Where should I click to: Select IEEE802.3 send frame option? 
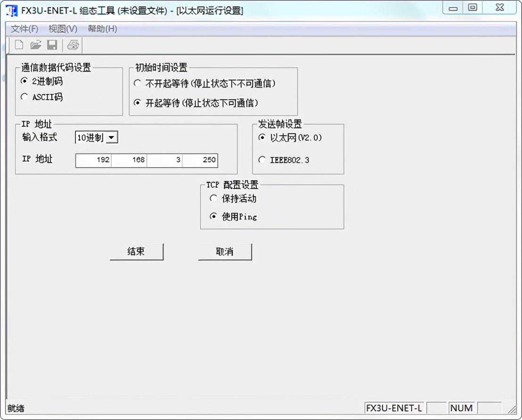(262, 160)
